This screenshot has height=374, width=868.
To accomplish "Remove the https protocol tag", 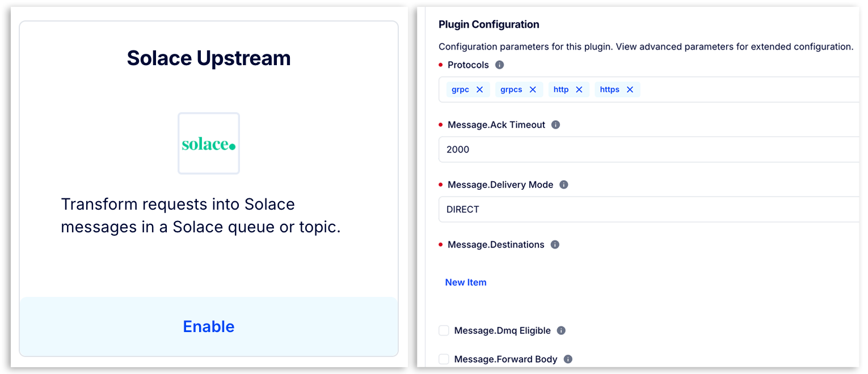I will (630, 90).
